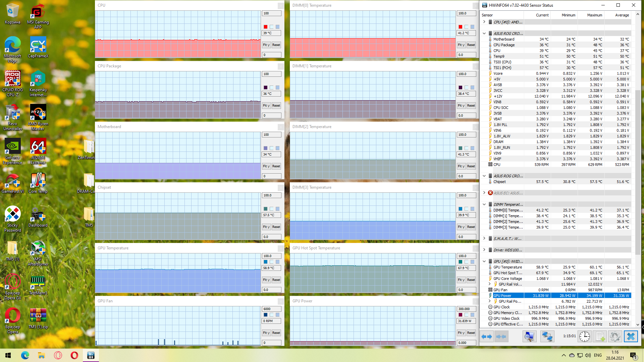Start logging with the spreadsheet plus icon
The height and width of the screenshot is (362, 644).
tap(600, 337)
